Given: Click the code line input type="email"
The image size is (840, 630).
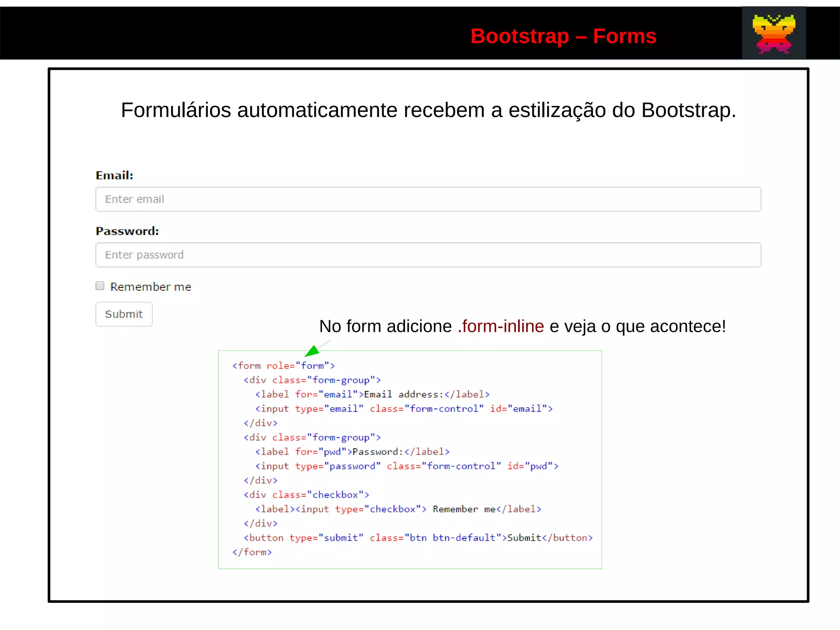Looking at the screenshot, I should click(404, 409).
